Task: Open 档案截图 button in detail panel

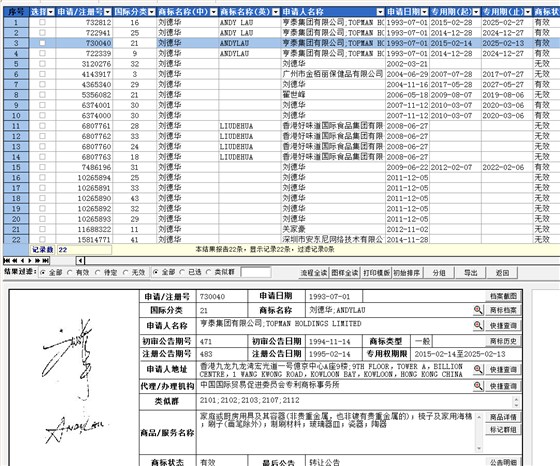Action: click(503, 296)
